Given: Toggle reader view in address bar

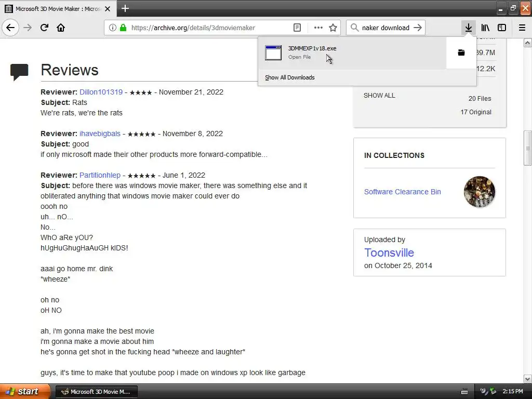Looking at the screenshot, I should (x=297, y=28).
